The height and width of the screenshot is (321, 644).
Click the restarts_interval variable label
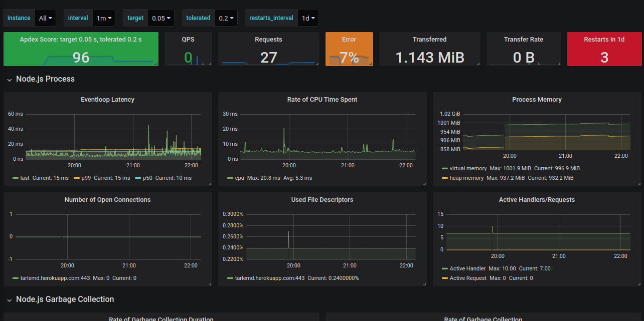271,18
